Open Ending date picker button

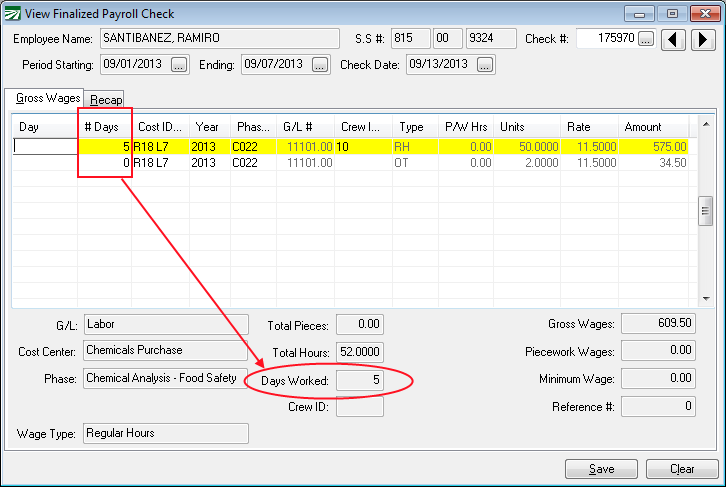point(320,65)
